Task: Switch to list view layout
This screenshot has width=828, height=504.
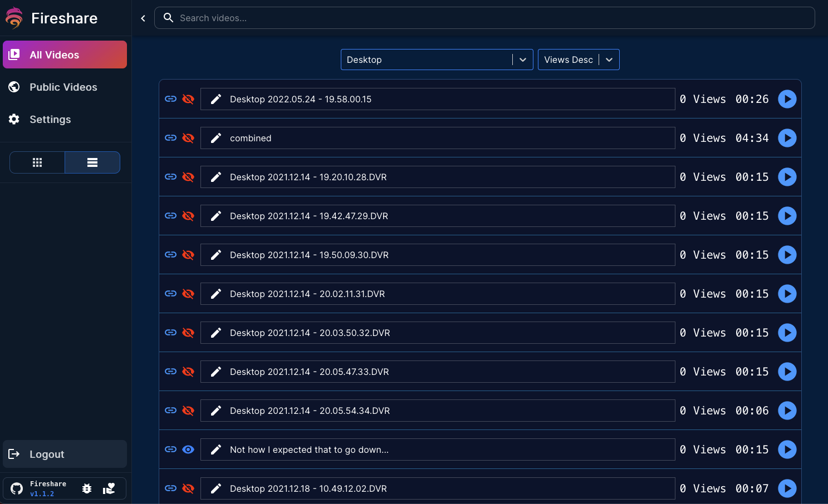Action: 92,162
